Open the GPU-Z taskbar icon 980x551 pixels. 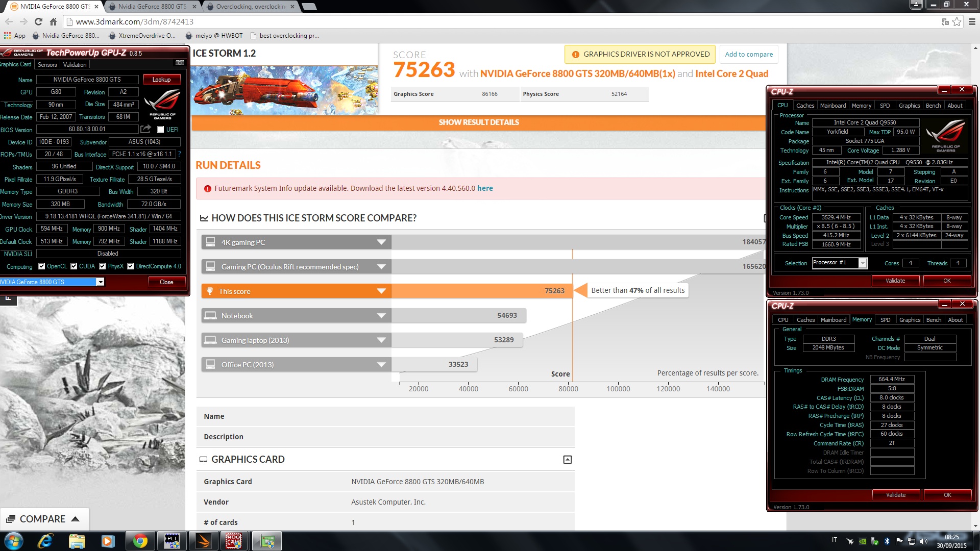click(266, 541)
